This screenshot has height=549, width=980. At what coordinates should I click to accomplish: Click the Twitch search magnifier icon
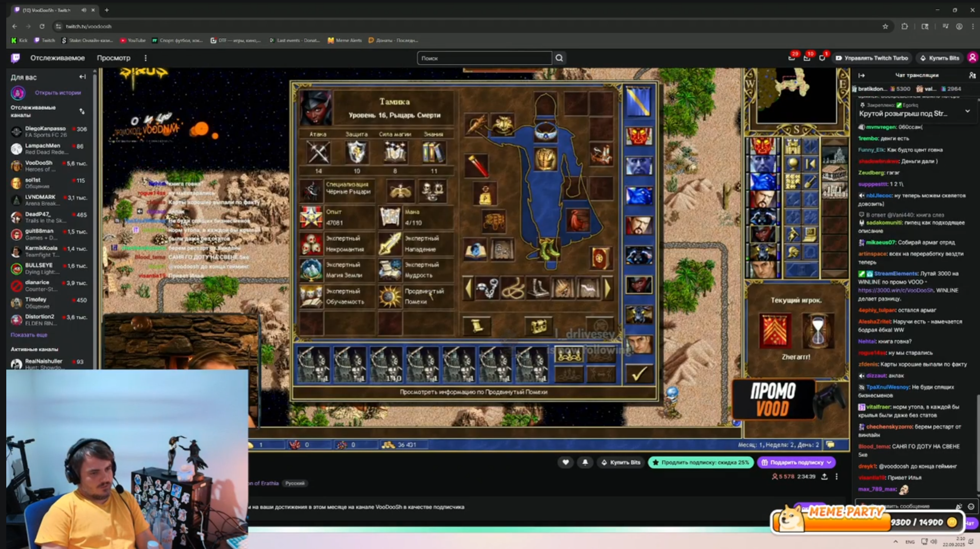click(559, 58)
